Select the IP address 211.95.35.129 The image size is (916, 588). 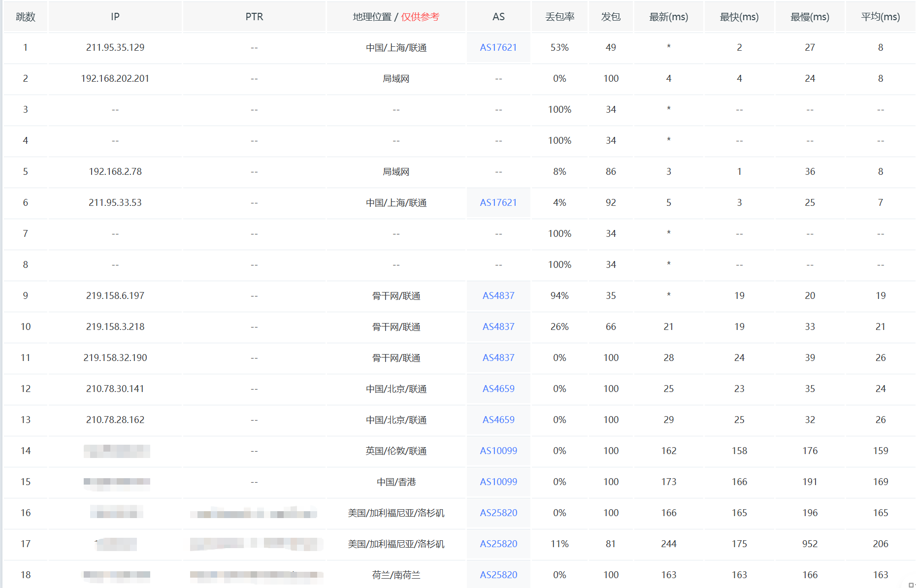[x=115, y=47]
